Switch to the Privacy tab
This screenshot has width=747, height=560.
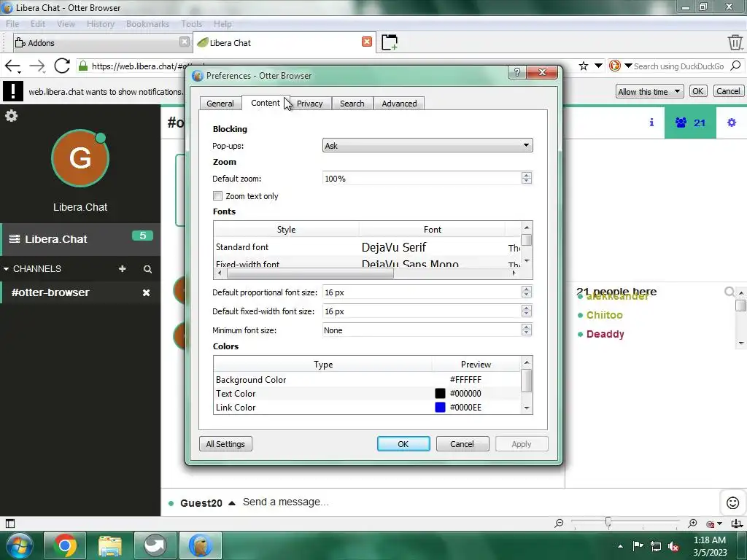pos(309,104)
